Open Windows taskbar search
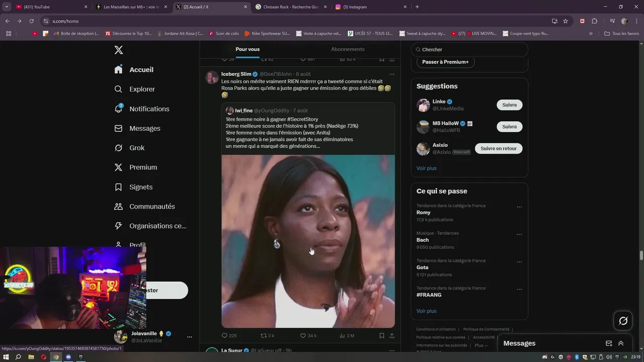The height and width of the screenshot is (362, 644). [19, 357]
